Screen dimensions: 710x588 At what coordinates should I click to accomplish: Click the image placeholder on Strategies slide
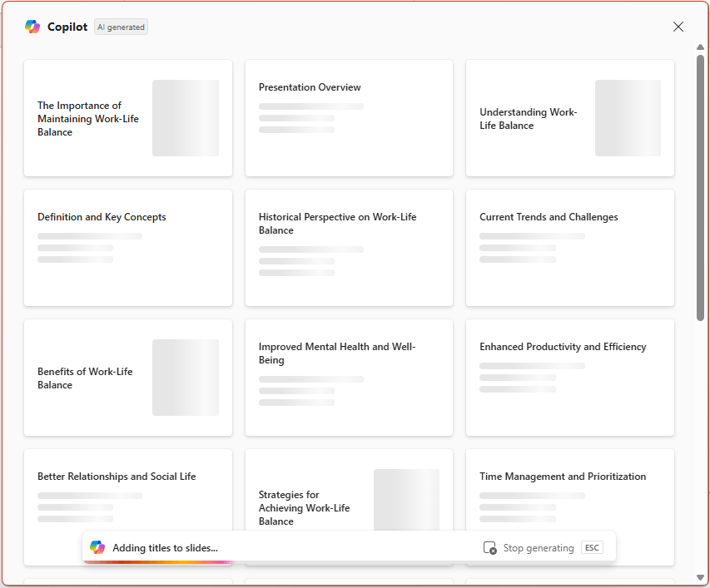(x=406, y=500)
